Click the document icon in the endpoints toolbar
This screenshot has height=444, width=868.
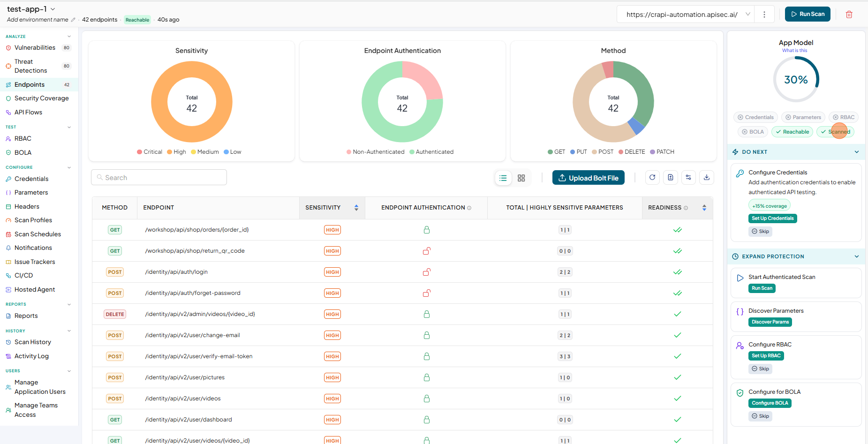[671, 178]
